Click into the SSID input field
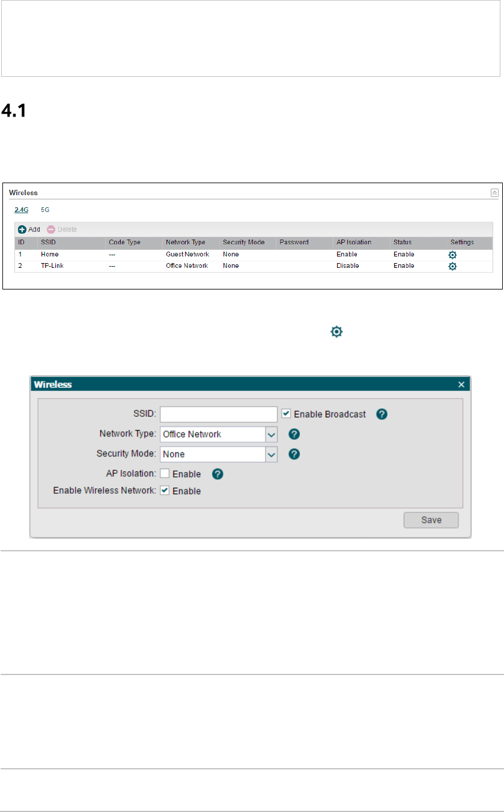Viewport: 504px width, 812px height. click(x=219, y=414)
